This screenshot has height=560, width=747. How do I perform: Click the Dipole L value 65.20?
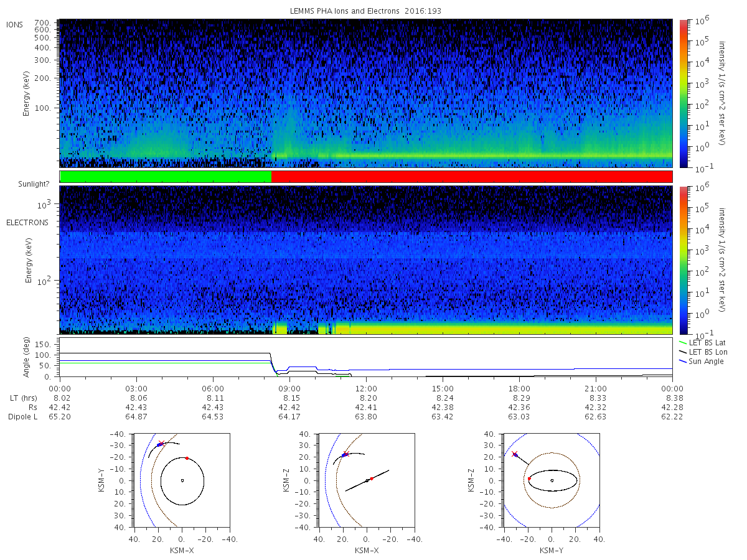coord(60,417)
